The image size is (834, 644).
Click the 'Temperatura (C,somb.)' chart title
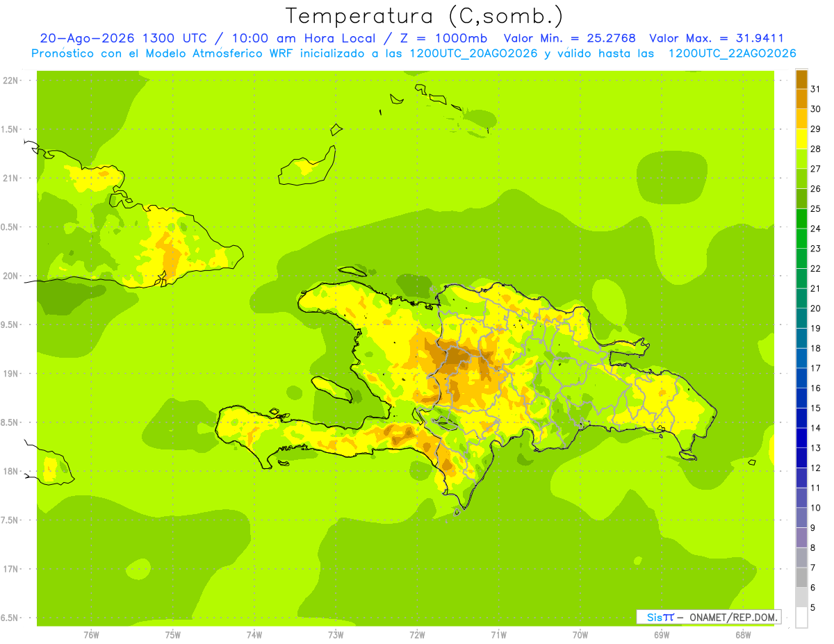(424, 16)
